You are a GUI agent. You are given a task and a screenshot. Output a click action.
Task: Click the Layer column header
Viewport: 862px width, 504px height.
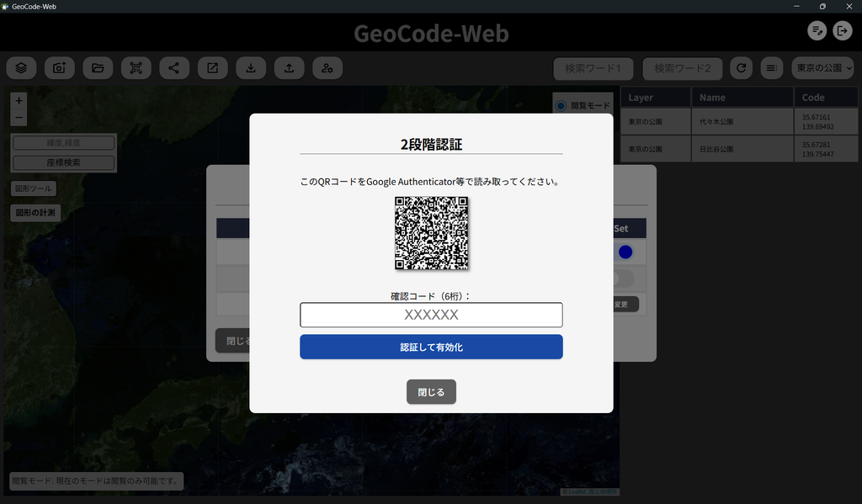point(656,98)
